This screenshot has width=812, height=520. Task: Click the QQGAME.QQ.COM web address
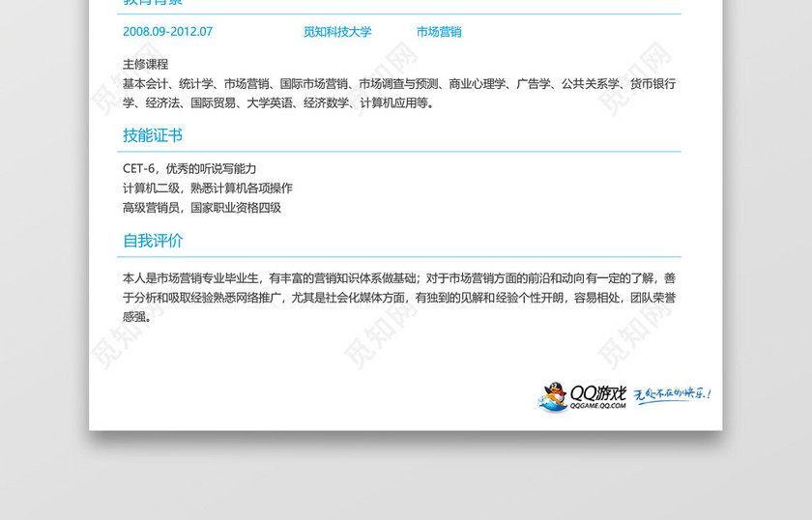pyautogui.click(x=598, y=406)
